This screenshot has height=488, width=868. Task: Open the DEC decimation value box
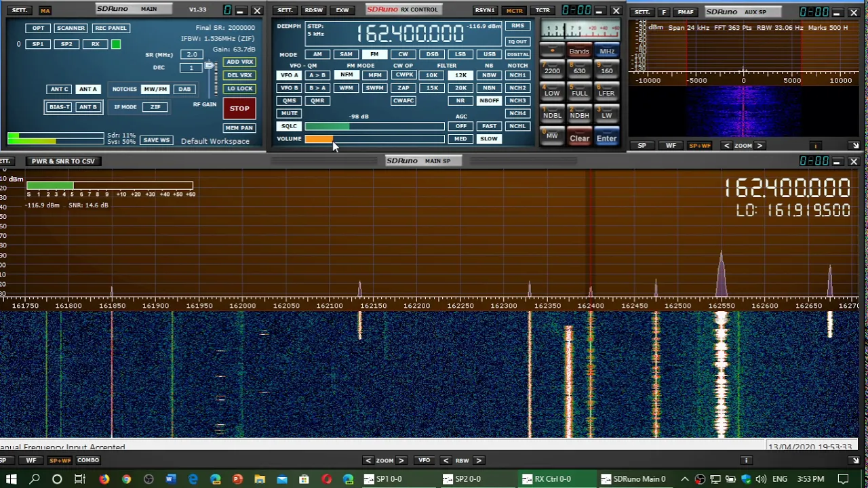pyautogui.click(x=191, y=68)
